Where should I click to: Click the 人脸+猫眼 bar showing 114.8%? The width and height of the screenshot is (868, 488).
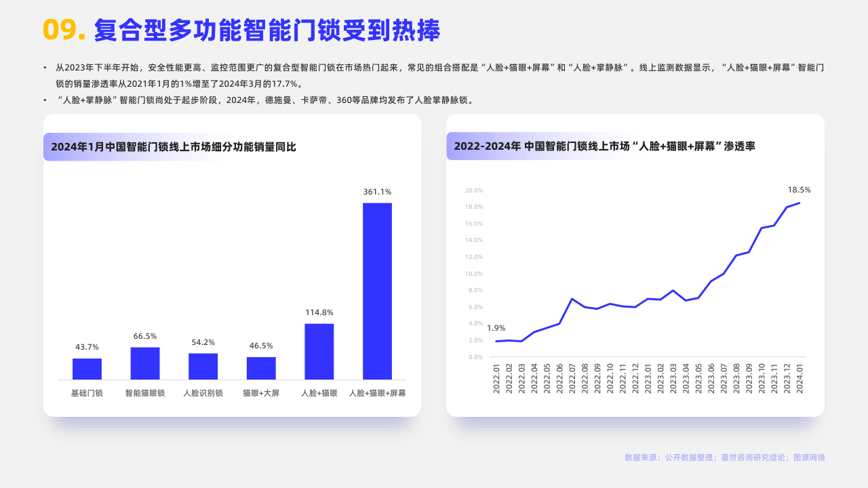(319, 350)
